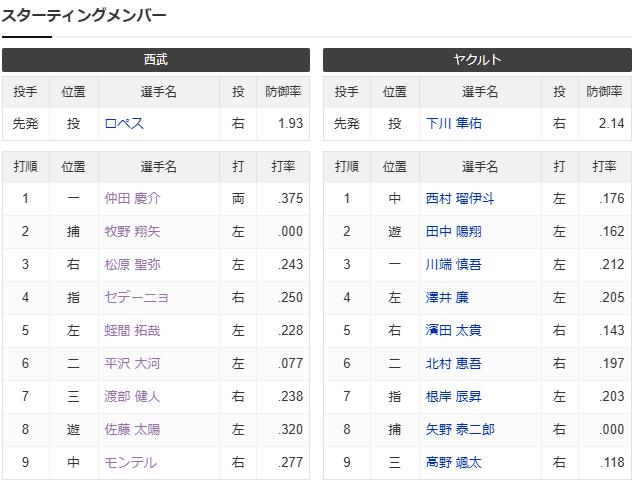Open designated hitter セデーニョ's profile

[137, 297]
